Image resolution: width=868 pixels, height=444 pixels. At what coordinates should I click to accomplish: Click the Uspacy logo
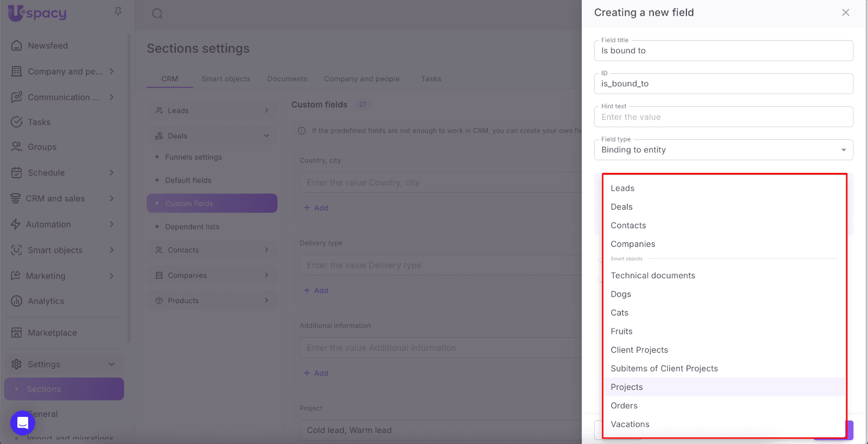pyautogui.click(x=37, y=13)
